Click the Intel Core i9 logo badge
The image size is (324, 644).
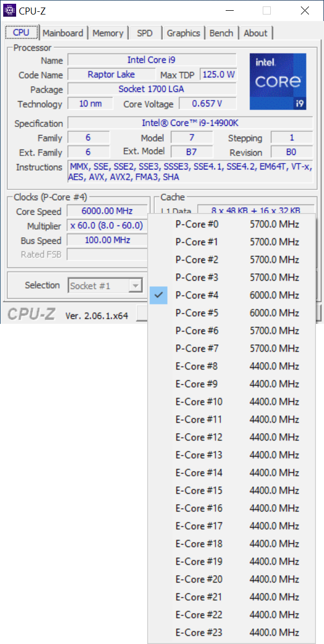point(278,81)
